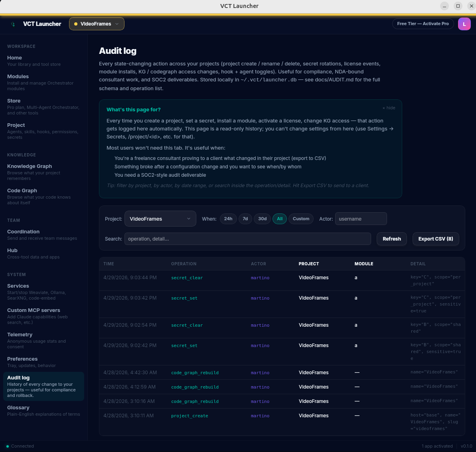Select the All time filter
The image size is (476, 452).
280,219
